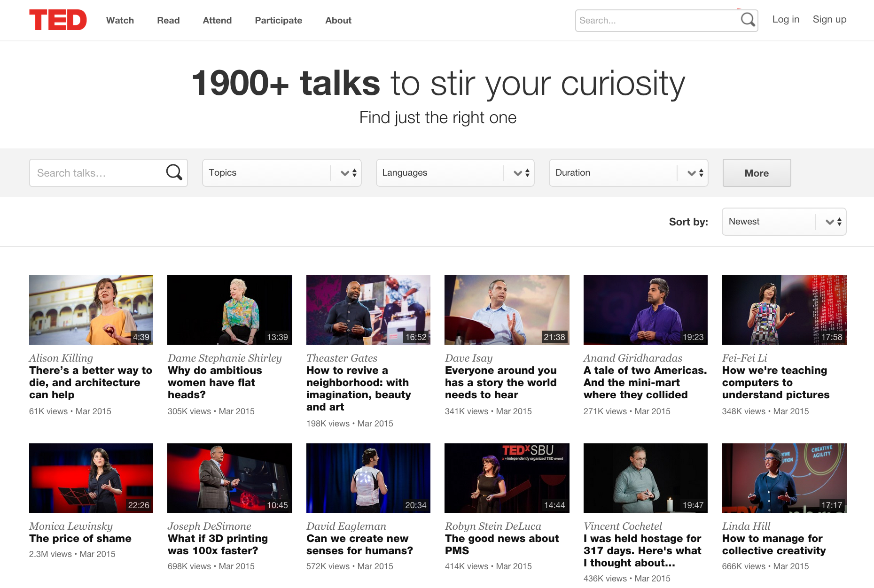
Task: Click the speaker name 'Alison Killing'
Action: 61,358
